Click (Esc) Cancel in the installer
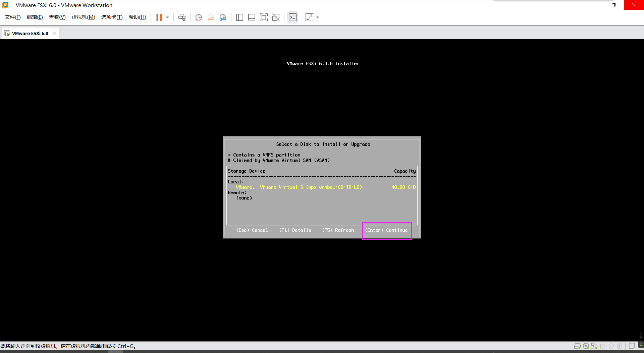The width and height of the screenshot is (644, 353). click(x=252, y=230)
